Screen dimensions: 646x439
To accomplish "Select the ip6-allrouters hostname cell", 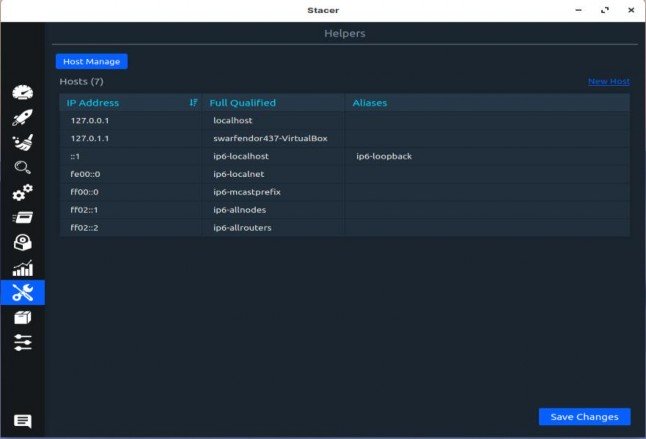I will [x=274, y=228].
